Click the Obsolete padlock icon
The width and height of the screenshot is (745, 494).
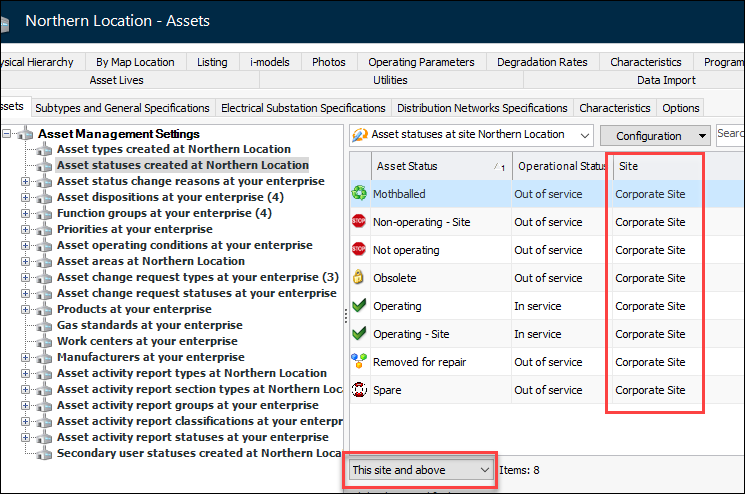click(360, 278)
